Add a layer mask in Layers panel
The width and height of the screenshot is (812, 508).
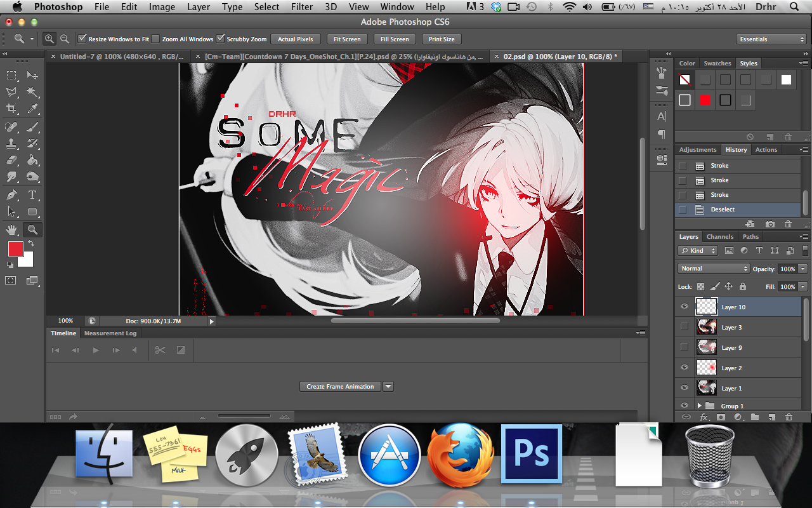[721, 417]
